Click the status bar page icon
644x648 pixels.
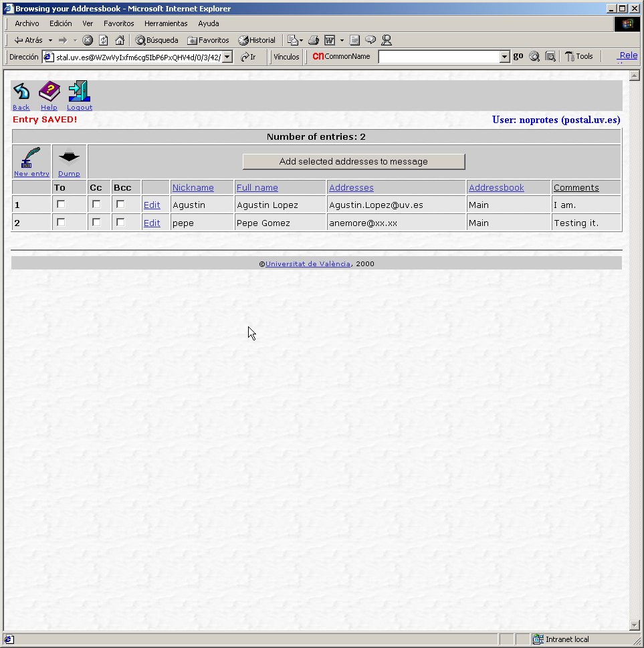coord(9,639)
